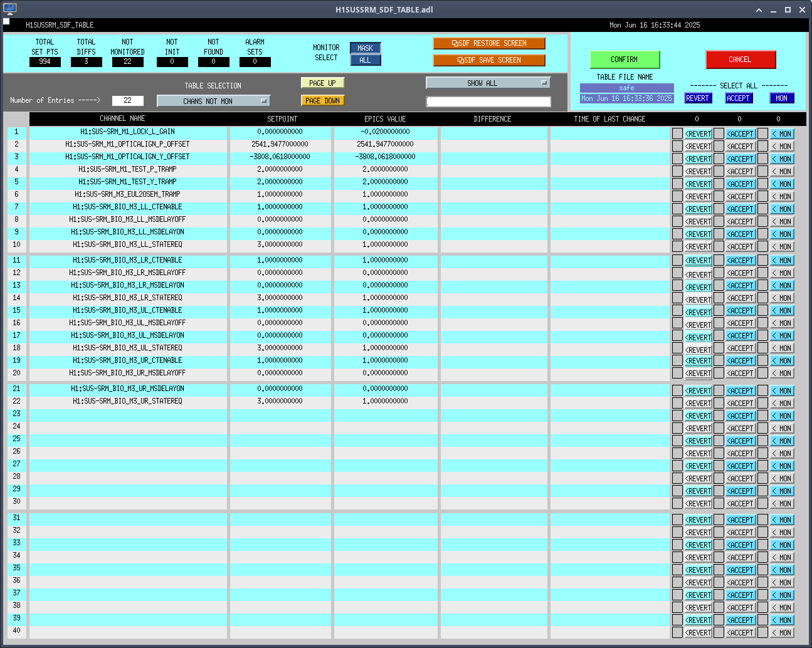Image resolution: width=812 pixels, height=648 pixels.
Task: Select all REVERT in the header
Action: point(697,98)
